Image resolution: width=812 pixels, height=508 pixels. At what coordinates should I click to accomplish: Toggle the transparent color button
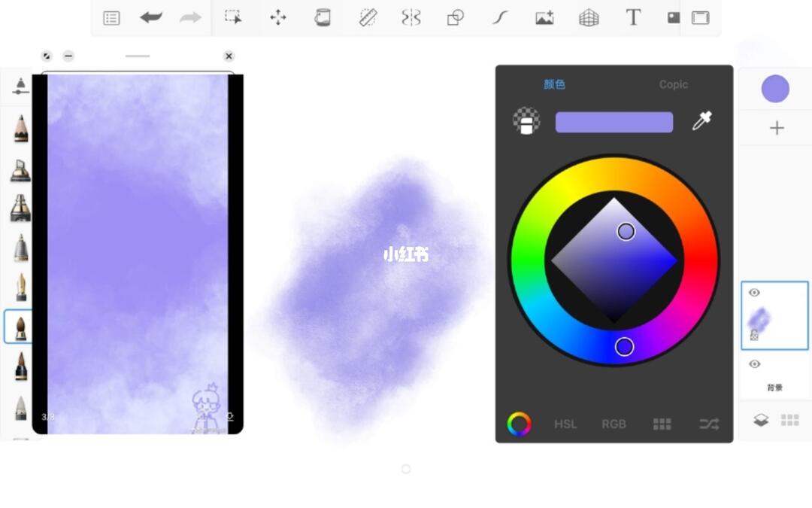[526, 121]
